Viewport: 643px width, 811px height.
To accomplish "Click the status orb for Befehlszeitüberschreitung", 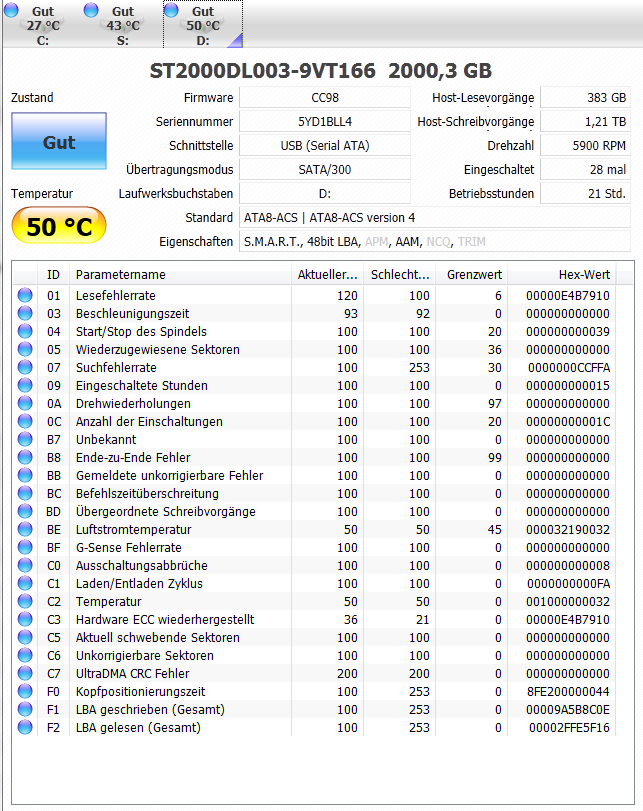I will [25, 493].
